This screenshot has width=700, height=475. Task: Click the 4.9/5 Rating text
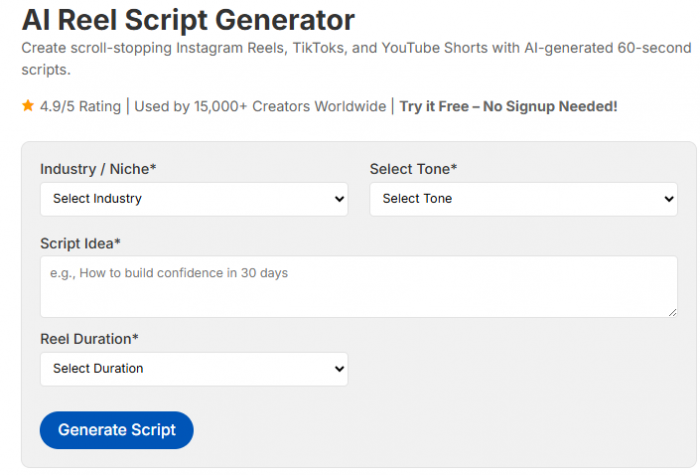(x=80, y=106)
